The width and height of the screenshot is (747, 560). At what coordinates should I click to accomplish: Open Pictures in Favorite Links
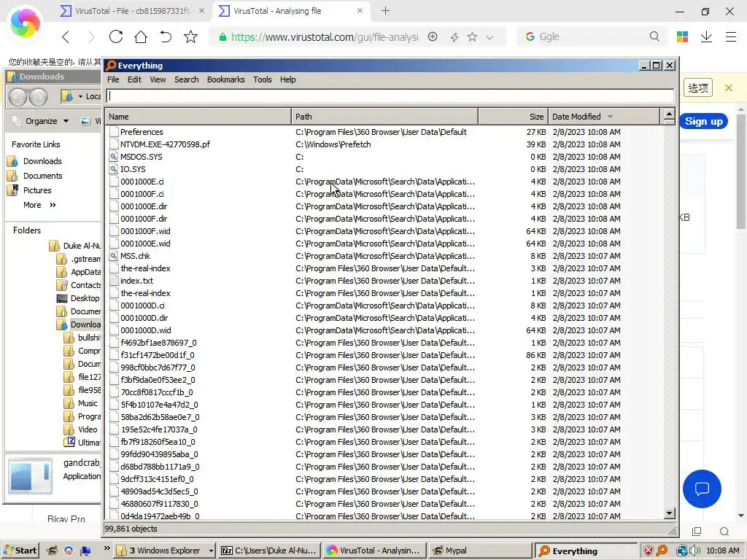[37, 190]
